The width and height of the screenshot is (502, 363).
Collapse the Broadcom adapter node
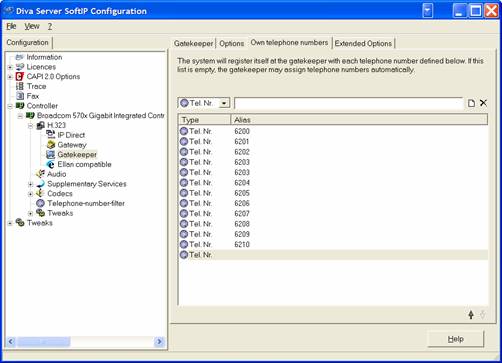pyautogui.click(x=20, y=116)
